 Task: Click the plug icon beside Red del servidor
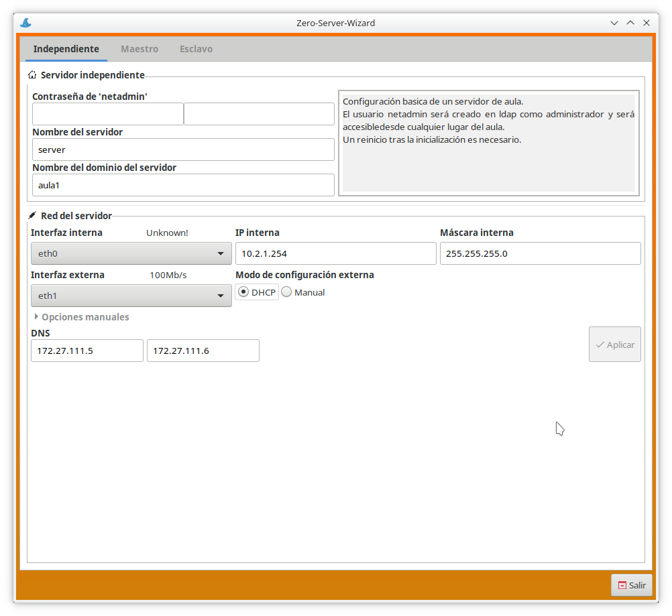[32, 216]
